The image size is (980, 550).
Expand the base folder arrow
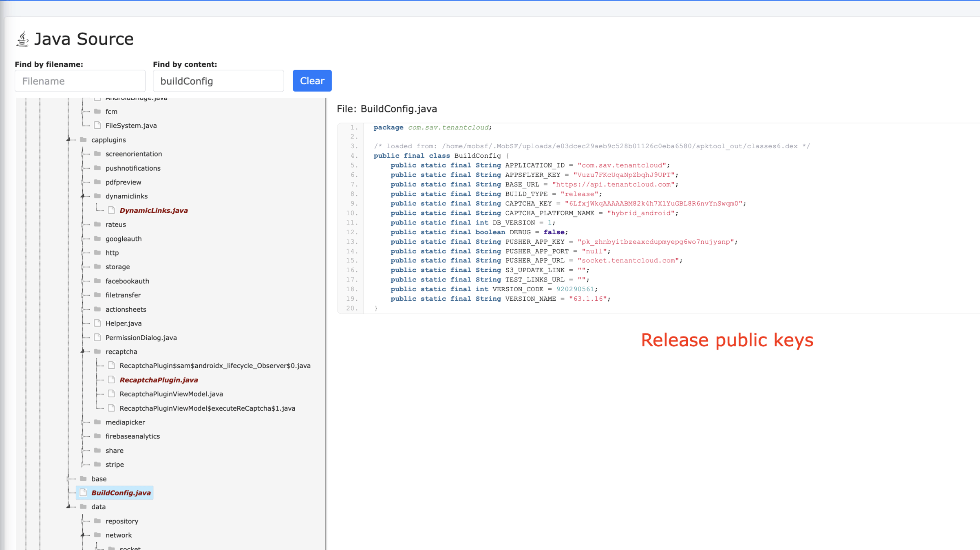[68, 479]
